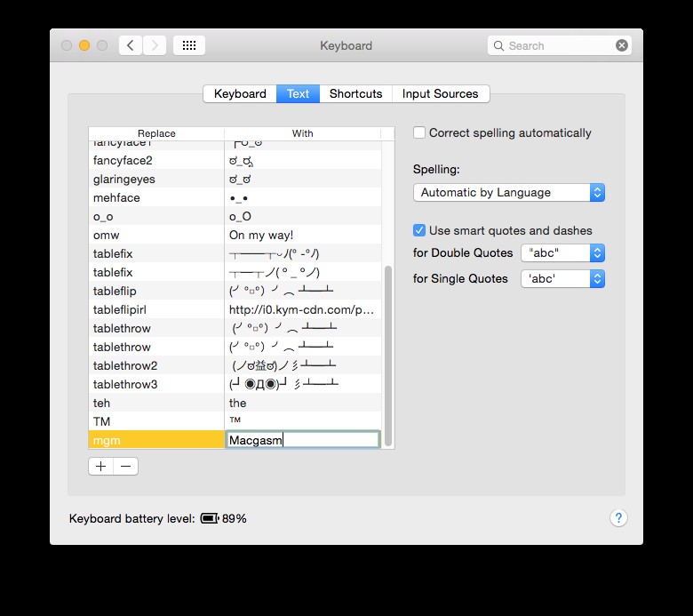Screen dimensions: 693x616
Task: Add a new text replacement with plus
Action: [100, 466]
